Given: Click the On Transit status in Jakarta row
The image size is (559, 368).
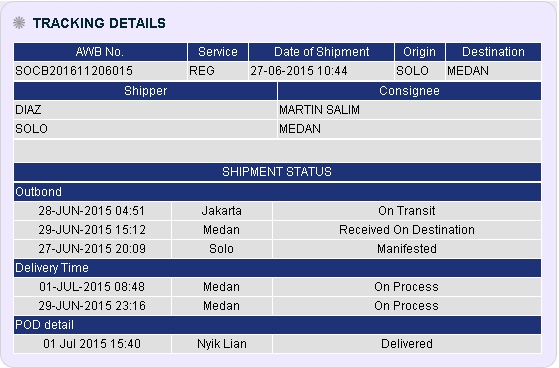Looking at the screenshot, I should [407, 211].
